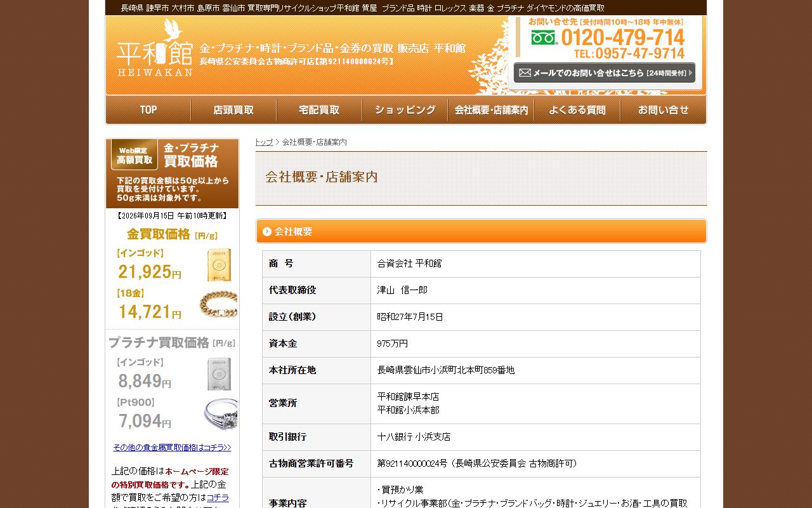Click the price update date text
The width and height of the screenshot is (812, 508).
tap(172, 216)
